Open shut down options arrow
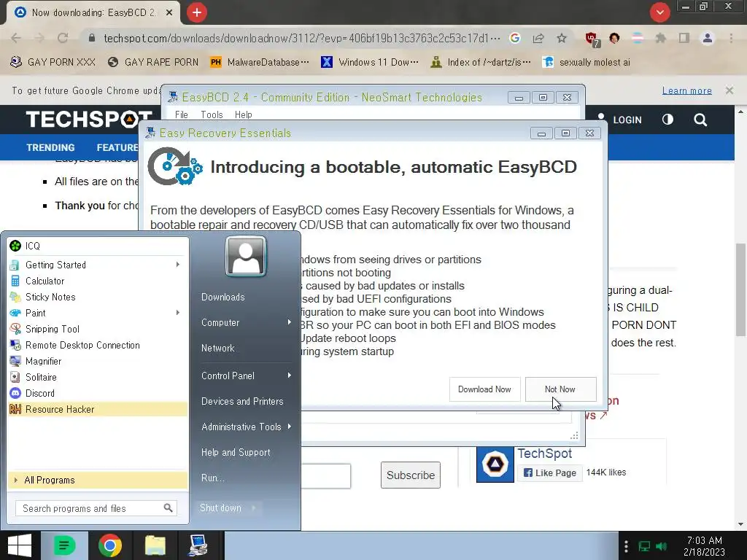This screenshot has width=747, height=560. tap(254, 508)
